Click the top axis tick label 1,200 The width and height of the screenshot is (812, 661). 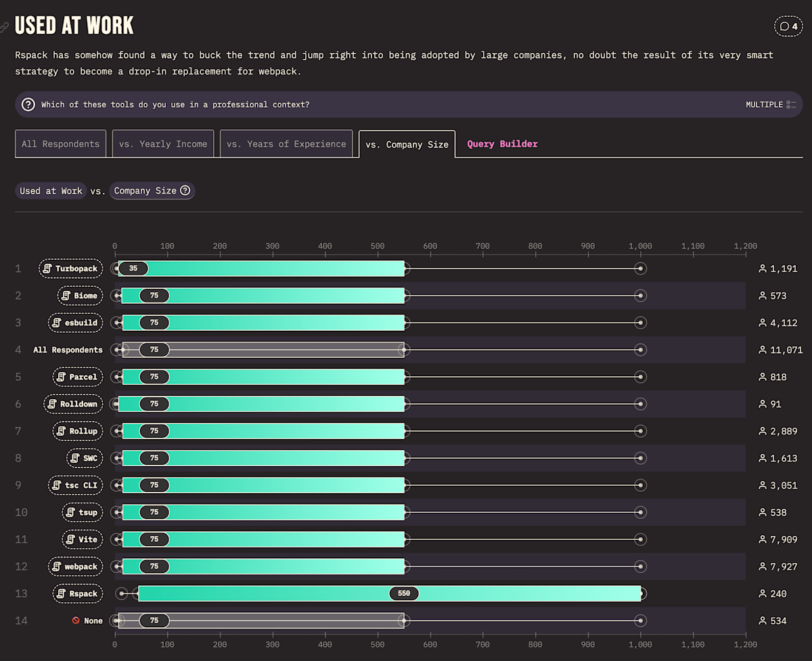click(746, 246)
